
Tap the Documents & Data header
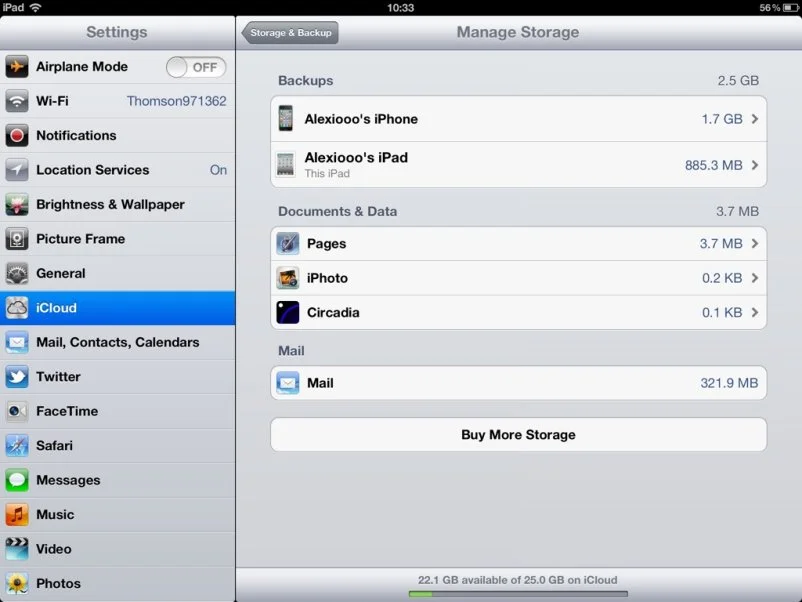click(338, 211)
